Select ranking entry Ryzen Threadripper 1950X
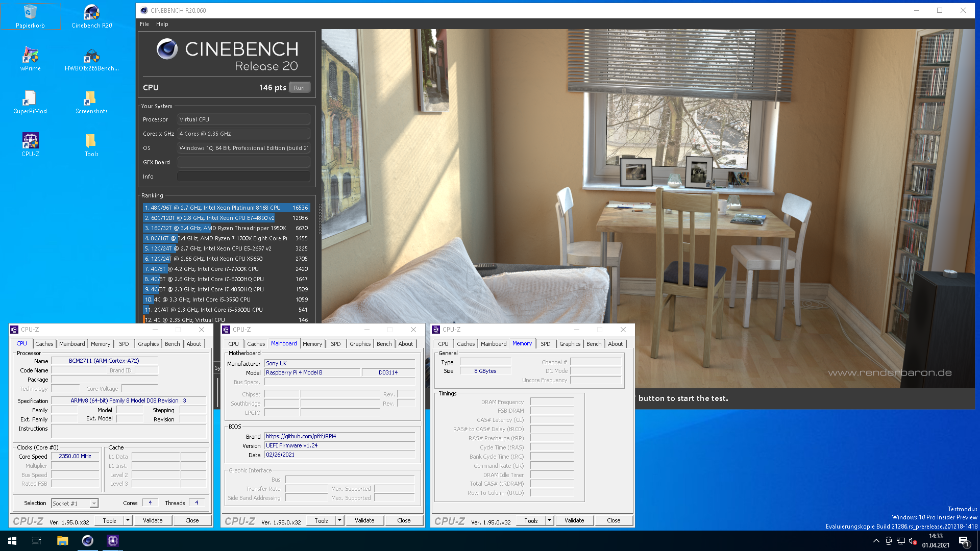This screenshot has height=551, width=980. (x=226, y=228)
